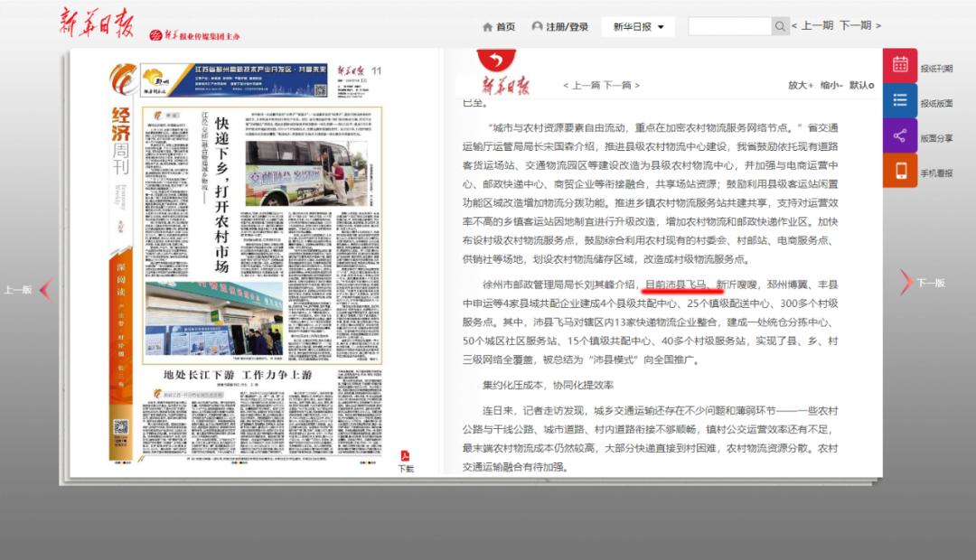Viewport: 976px width, 560px height.
Task: Click the service station photo on the page
Action: pos(213,319)
